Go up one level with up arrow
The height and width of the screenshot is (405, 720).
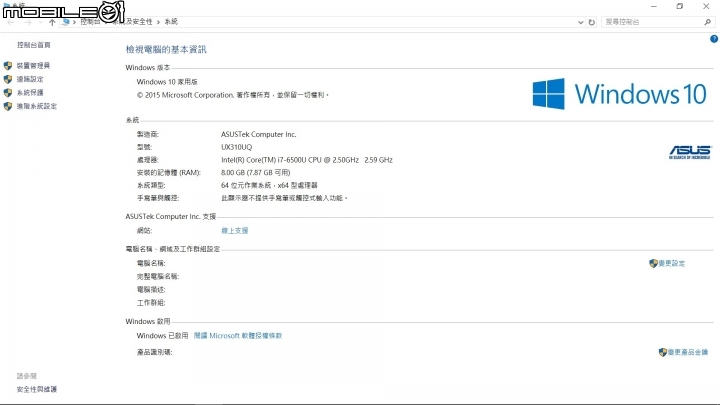(x=52, y=22)
